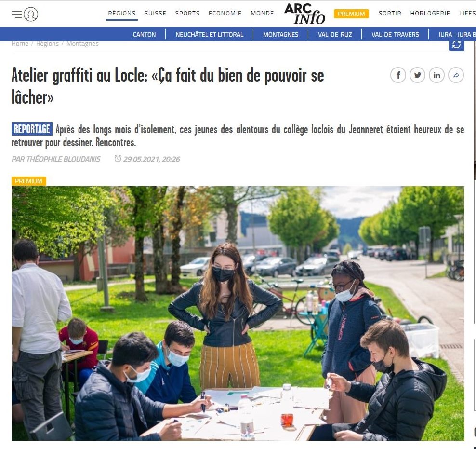Image resolution: width=476 pixels, height=449 pixels.
Task: Open the Régions menu item
Action: [122, 14]
